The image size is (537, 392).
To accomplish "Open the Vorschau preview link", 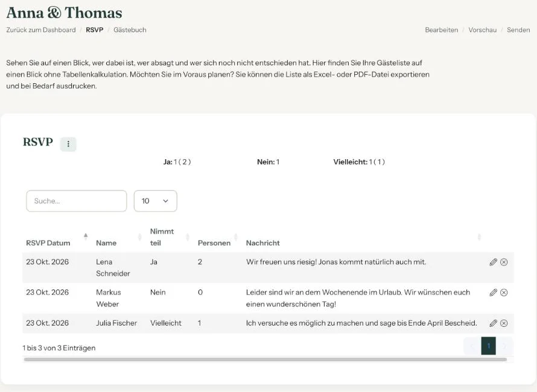I will [482, 30].
